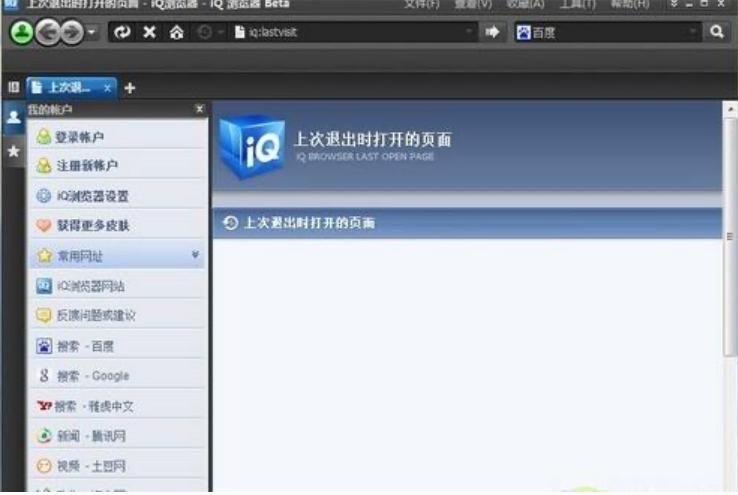The image size is (738, 495).
Task: Click the iQ browser website icon
Action: (44, 286)
